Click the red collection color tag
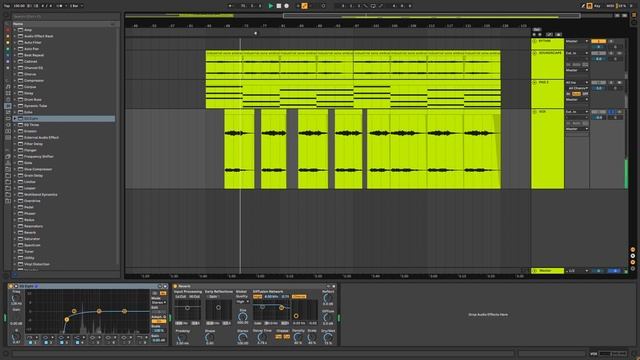 click(x=7, y=30)
